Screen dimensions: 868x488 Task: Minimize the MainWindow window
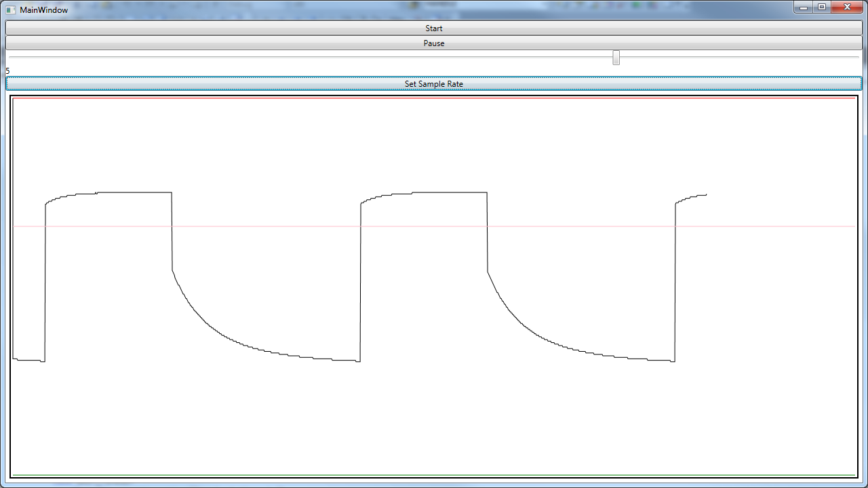coord(804,7)
